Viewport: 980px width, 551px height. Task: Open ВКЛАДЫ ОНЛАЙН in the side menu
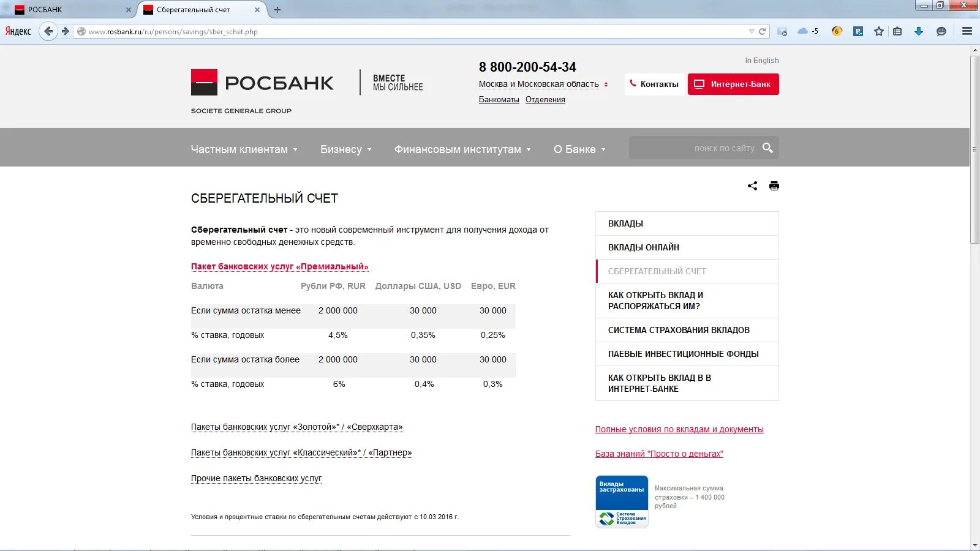pos(687,247)
